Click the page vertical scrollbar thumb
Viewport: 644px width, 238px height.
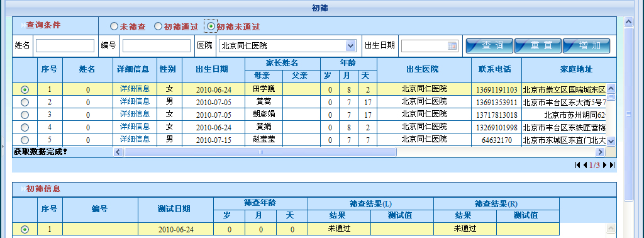tap(628, 114)
